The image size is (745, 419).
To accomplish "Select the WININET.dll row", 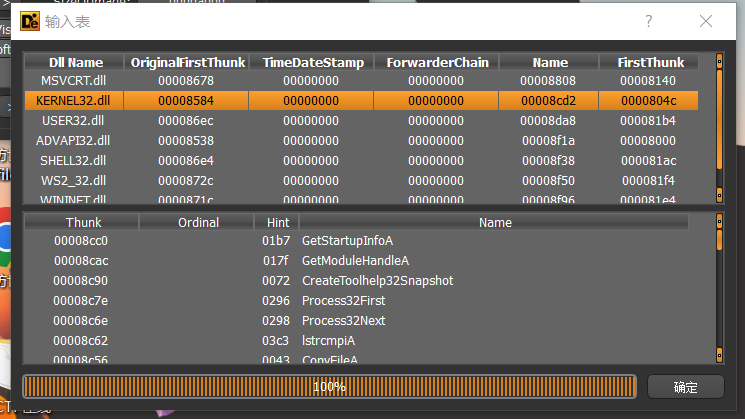I will pos(361,198).
